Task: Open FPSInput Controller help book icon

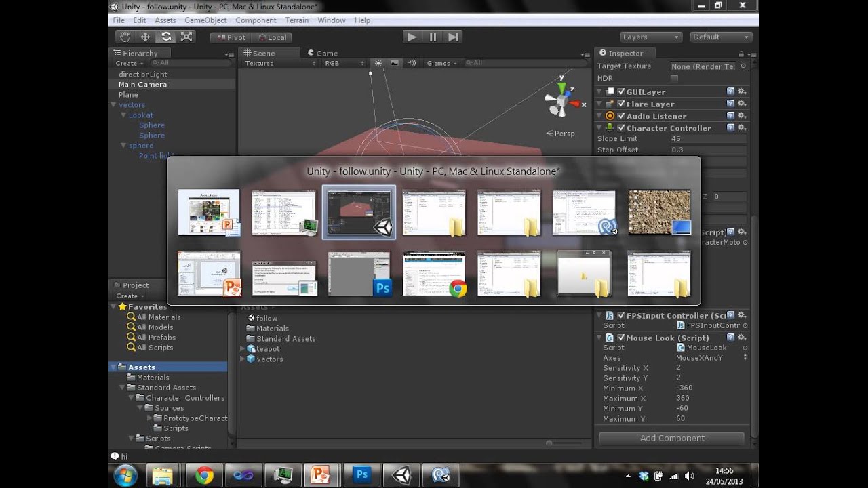Action: click(730, 315)
